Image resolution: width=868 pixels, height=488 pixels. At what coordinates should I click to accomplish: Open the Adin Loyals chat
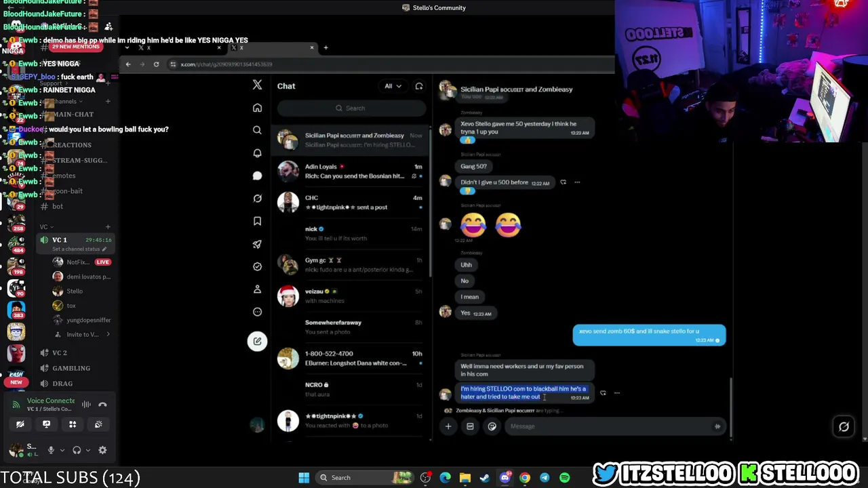tap(349, 171)
